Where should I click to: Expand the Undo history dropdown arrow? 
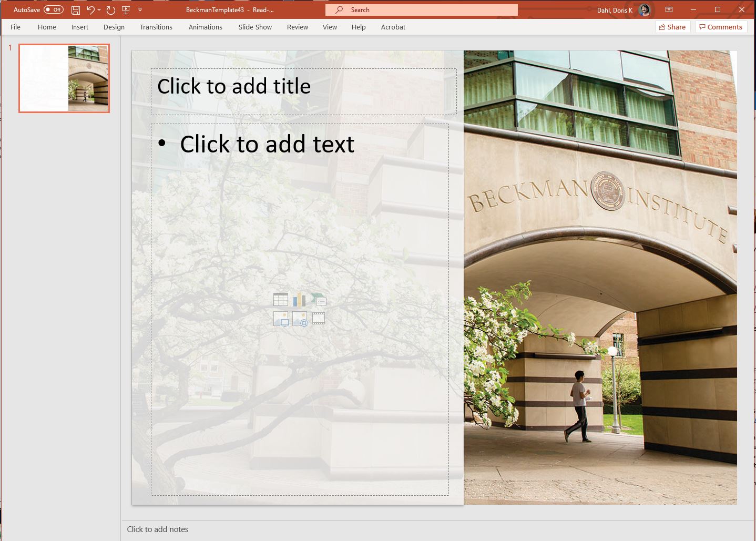click(99, 9)
